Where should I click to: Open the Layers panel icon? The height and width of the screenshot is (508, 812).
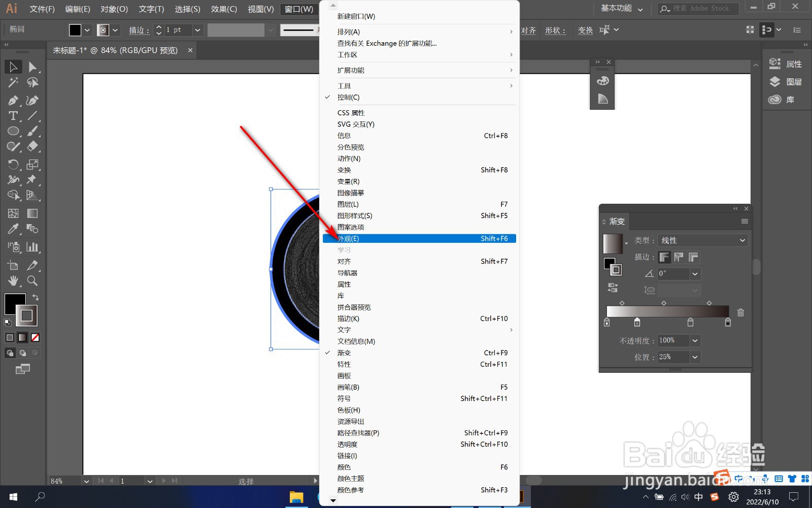pyautogui.click(x=775, y=81)
